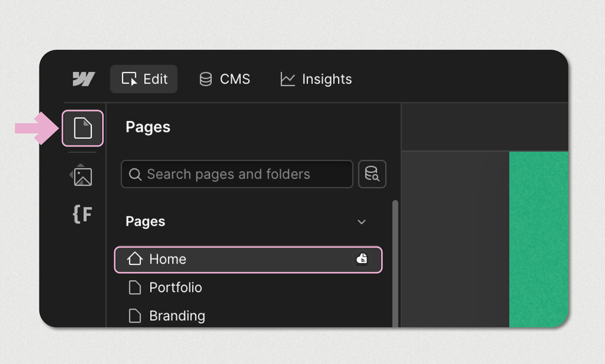The image size is (605, 364).
Task: Click the Search pages and folders field
Action: point(237,174)
